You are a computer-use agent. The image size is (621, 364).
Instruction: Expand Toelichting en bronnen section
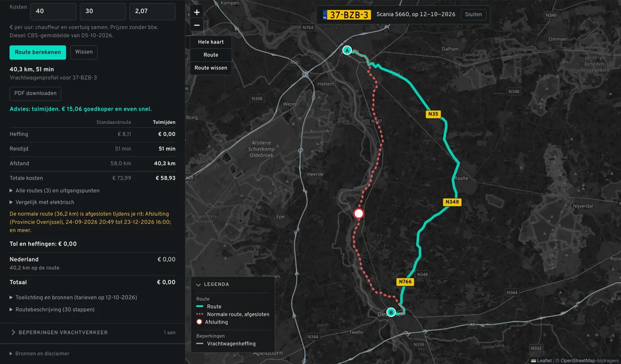coord(73,298)
